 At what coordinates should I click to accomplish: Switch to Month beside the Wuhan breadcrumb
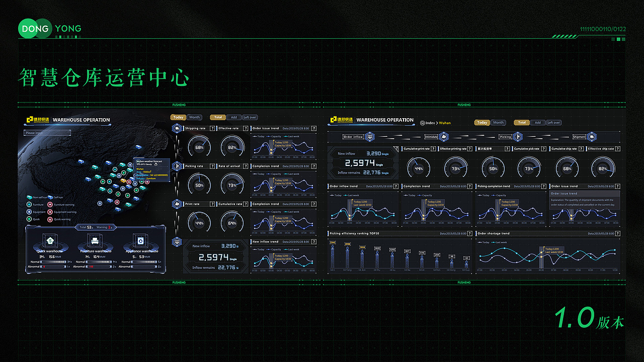[x=499, y=123]
